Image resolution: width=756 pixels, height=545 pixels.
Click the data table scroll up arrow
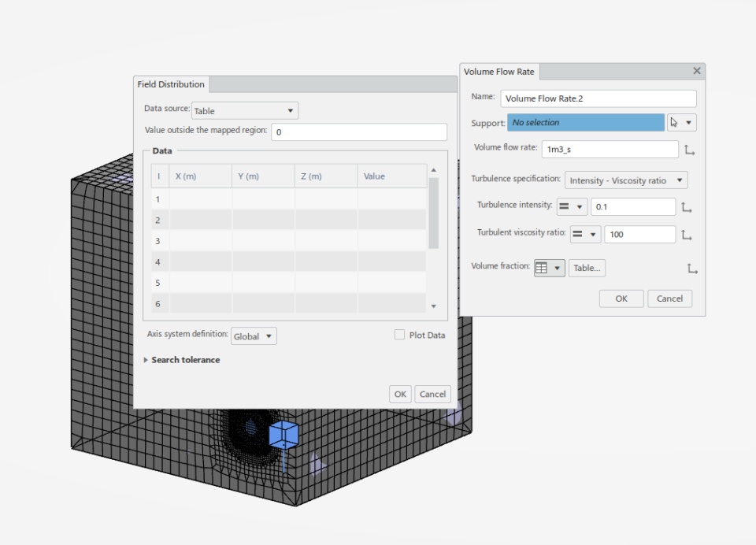[x=433, y=170]
